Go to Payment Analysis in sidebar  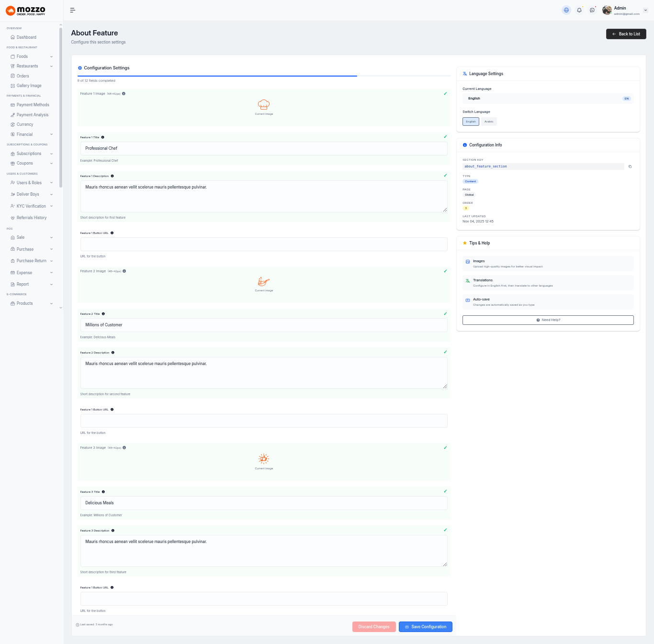(32, 115)
